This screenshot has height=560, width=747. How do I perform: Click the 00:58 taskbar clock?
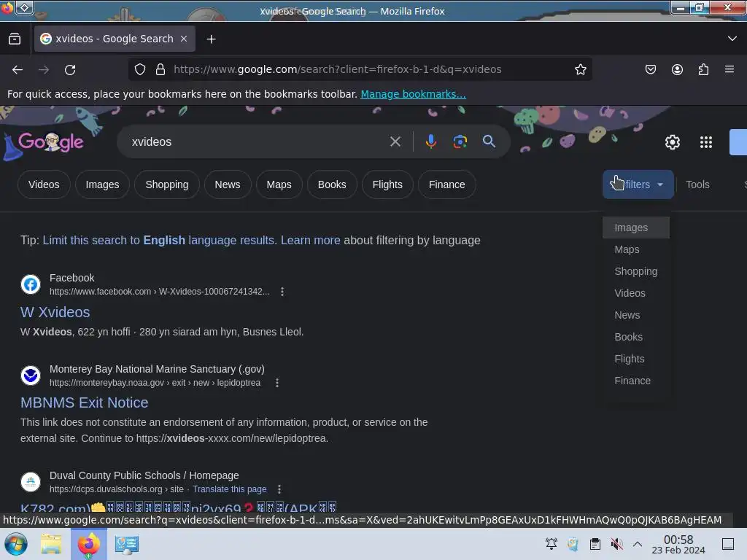click(678, 544)
